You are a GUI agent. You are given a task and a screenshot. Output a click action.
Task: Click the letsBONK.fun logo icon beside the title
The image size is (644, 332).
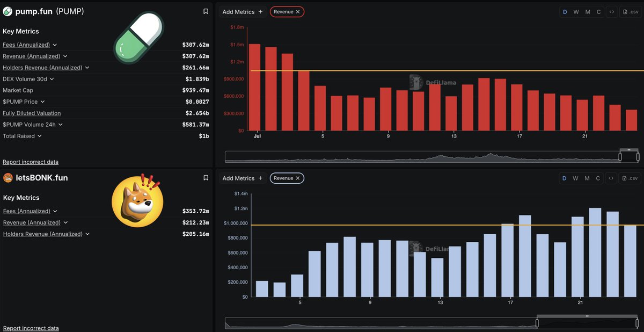point(8,178)
